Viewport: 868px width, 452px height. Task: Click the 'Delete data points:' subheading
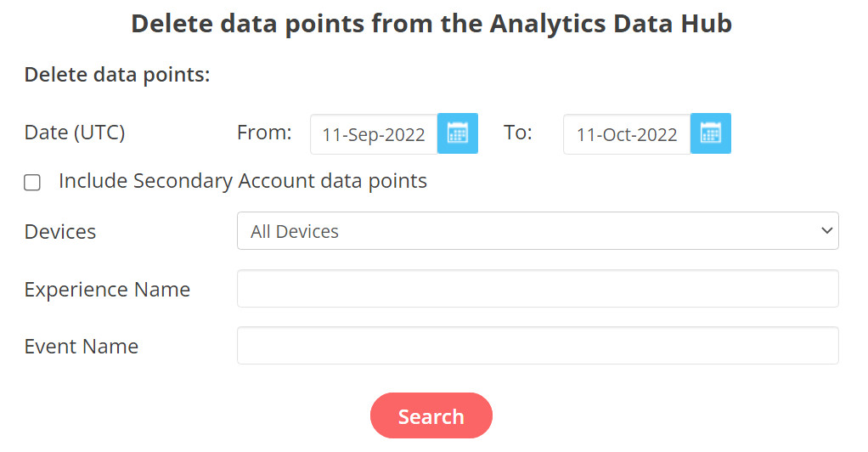[x=117, y=75]
